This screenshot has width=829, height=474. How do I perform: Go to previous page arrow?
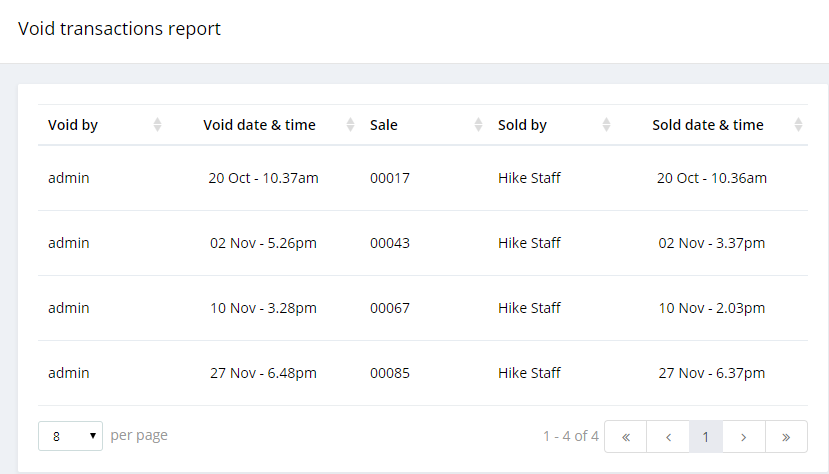coord(667,436)
